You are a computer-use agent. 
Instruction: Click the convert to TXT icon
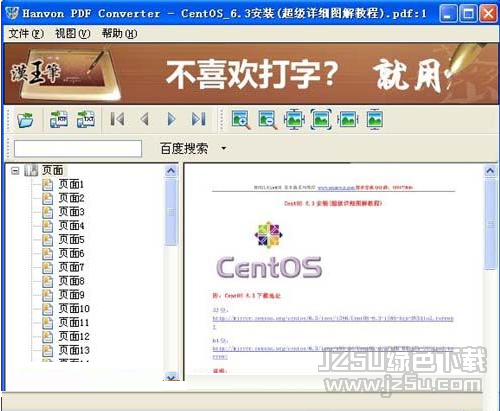86,119
